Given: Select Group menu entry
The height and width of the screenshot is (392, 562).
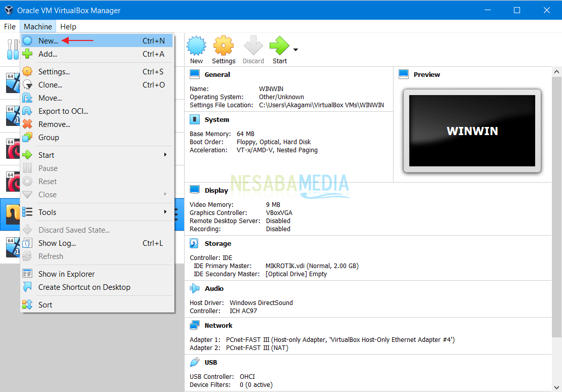Looking at the screenshot, I should (97, 138).
